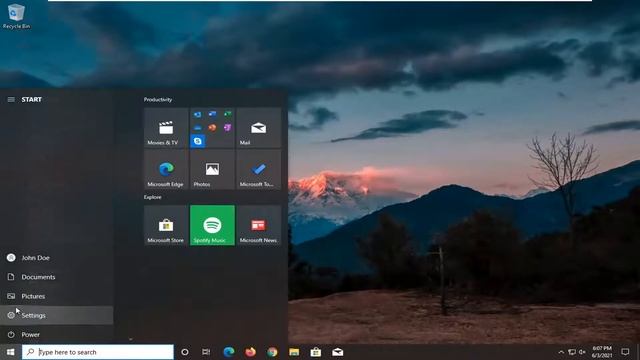Viewport: 640px width, 360px height.
Task: Select the Explore group header
Action: [152, 197]
